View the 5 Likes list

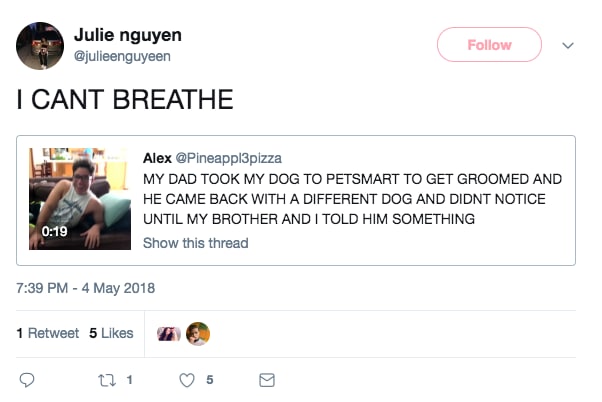pyautogui.click(x=111, y=333)
